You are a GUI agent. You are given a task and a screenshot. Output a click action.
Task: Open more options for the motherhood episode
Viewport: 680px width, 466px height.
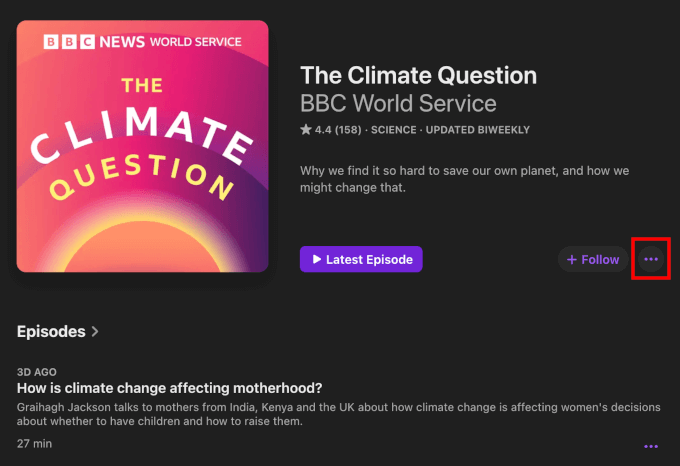click(651, 446)
